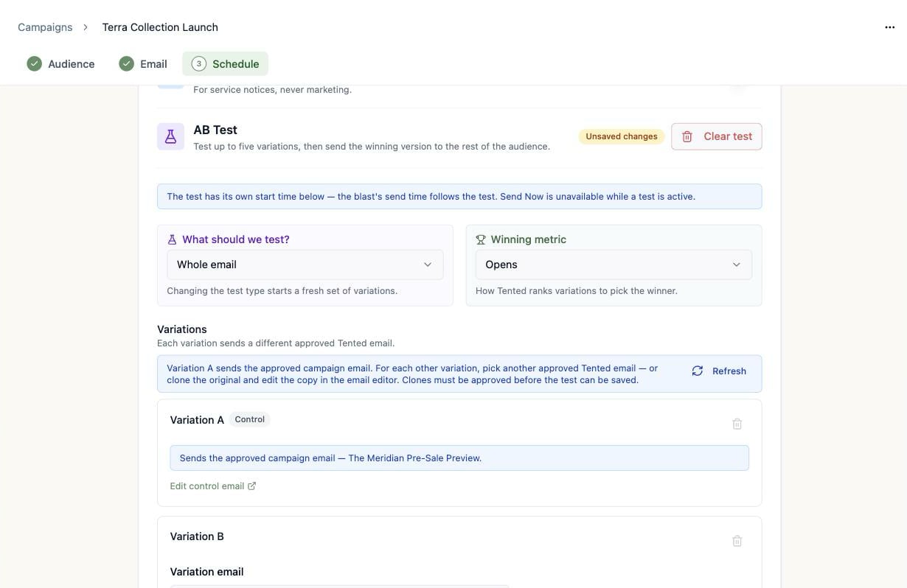Open the Whole email test type dropdown
907x588 pixels.
coord(305,265)
